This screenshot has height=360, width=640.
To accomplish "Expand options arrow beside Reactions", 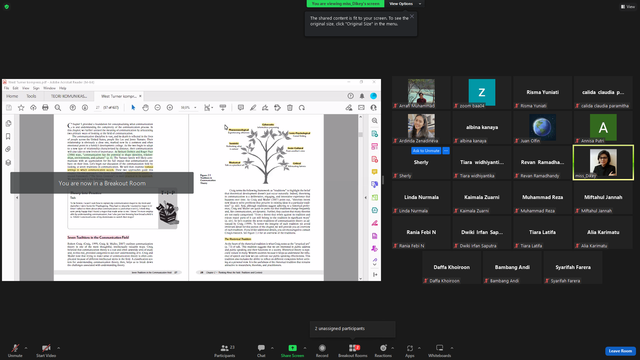I will (x=393, y=348).
